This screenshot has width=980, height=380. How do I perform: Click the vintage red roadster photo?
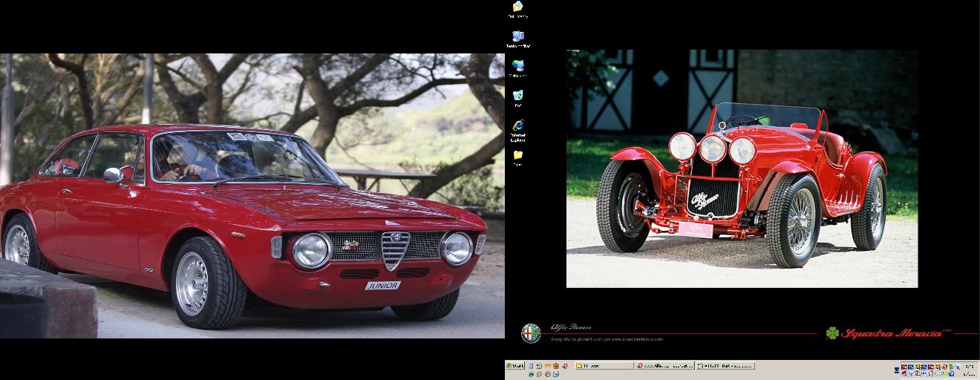[x=742, y=168]
